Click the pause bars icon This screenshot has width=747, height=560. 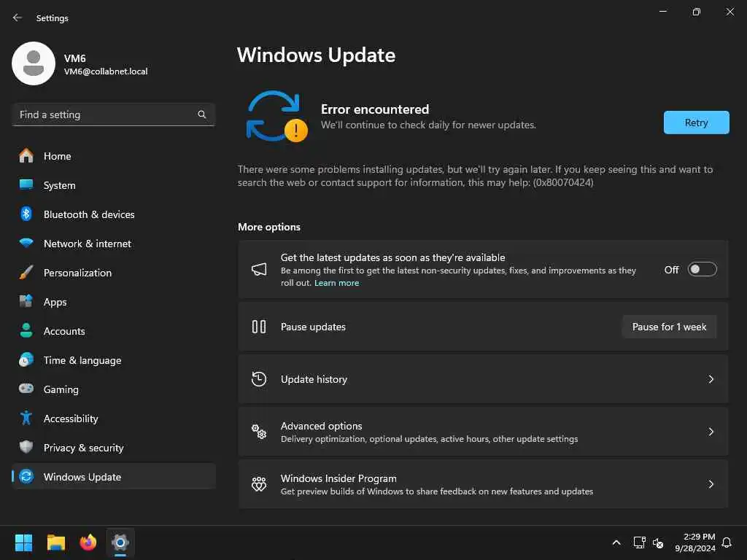(x=259, y=327)
